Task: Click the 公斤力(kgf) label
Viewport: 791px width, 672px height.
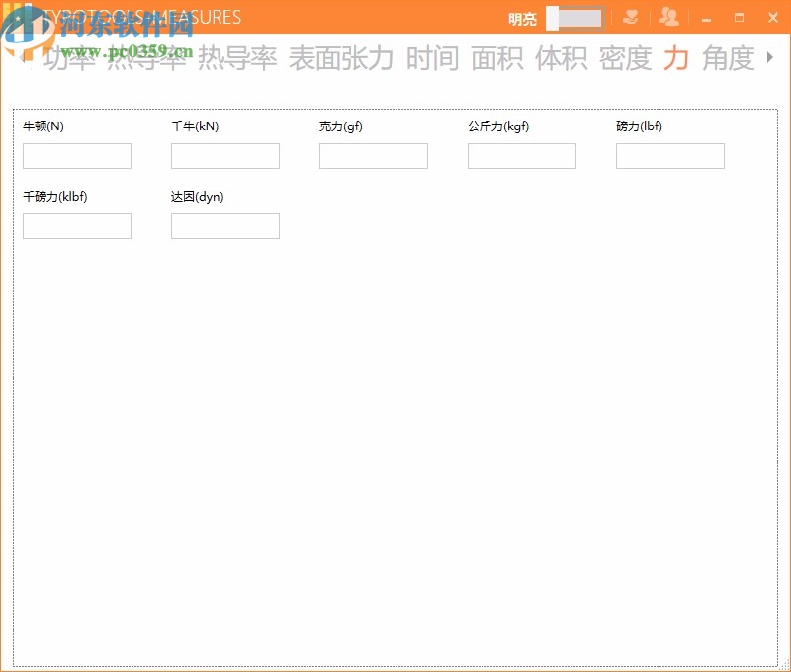Action: [498, 126]
